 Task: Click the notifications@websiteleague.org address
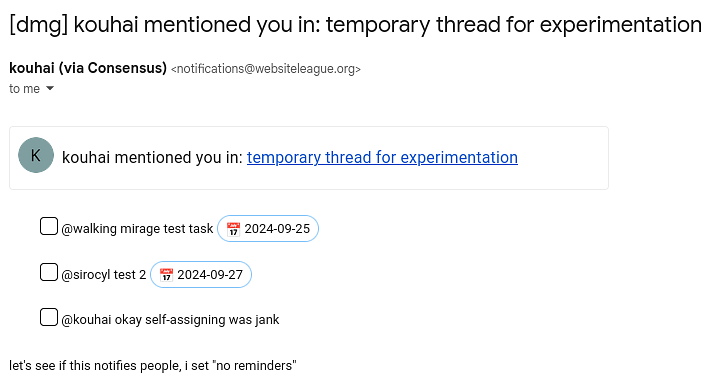266,69
